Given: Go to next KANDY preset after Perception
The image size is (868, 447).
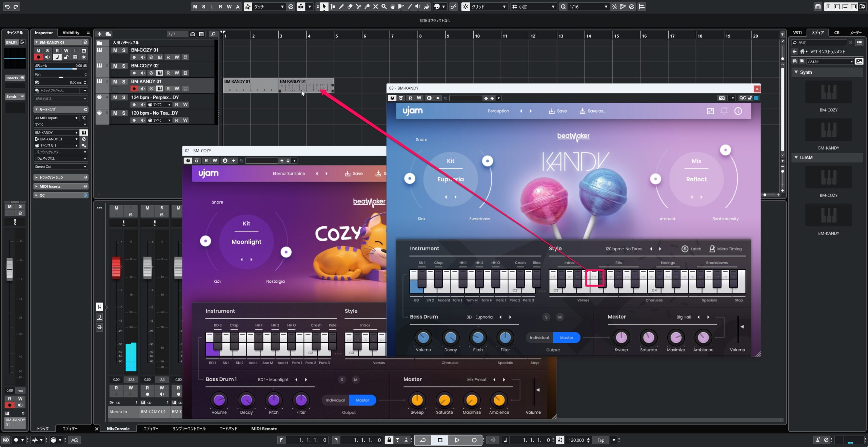Looking at the screenshot, I should click(531, 111).
